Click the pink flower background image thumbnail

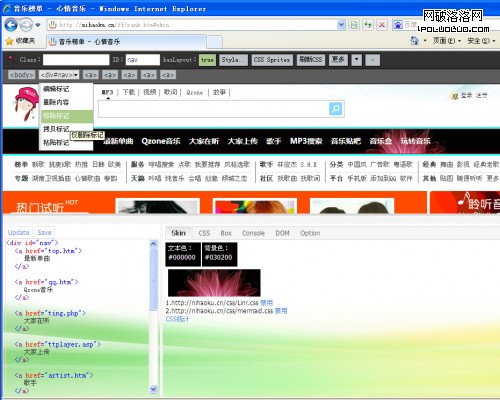pyautogui.click(x=214, y=283)
